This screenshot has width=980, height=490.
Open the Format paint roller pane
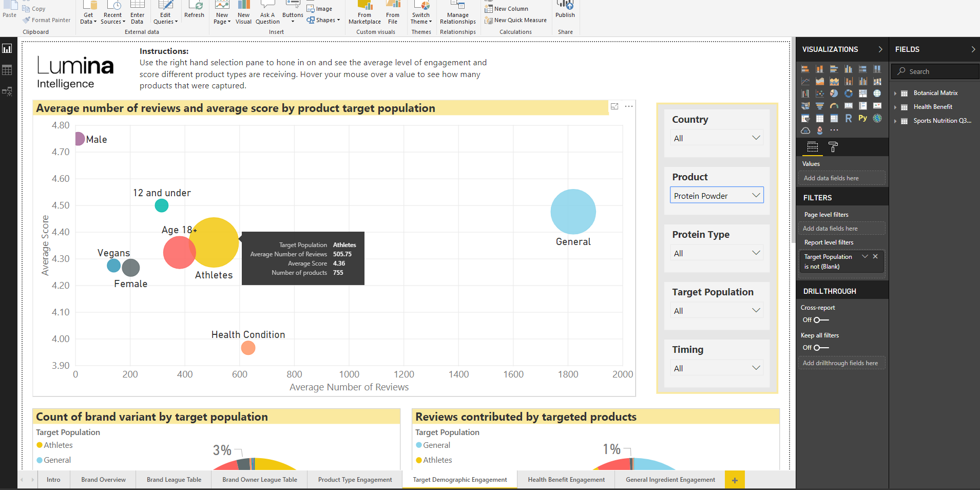pyautogui.click(x=833, y=147)
